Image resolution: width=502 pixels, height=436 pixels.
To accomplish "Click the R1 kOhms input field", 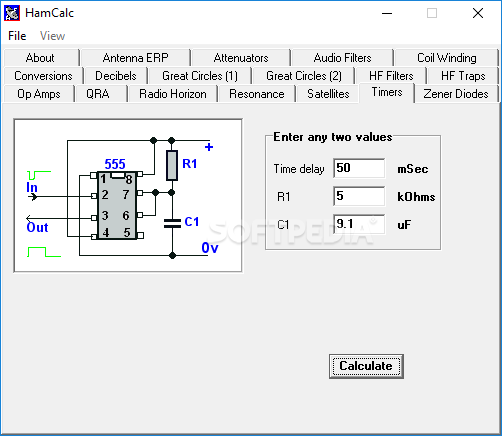I will (x=359, y=196).
